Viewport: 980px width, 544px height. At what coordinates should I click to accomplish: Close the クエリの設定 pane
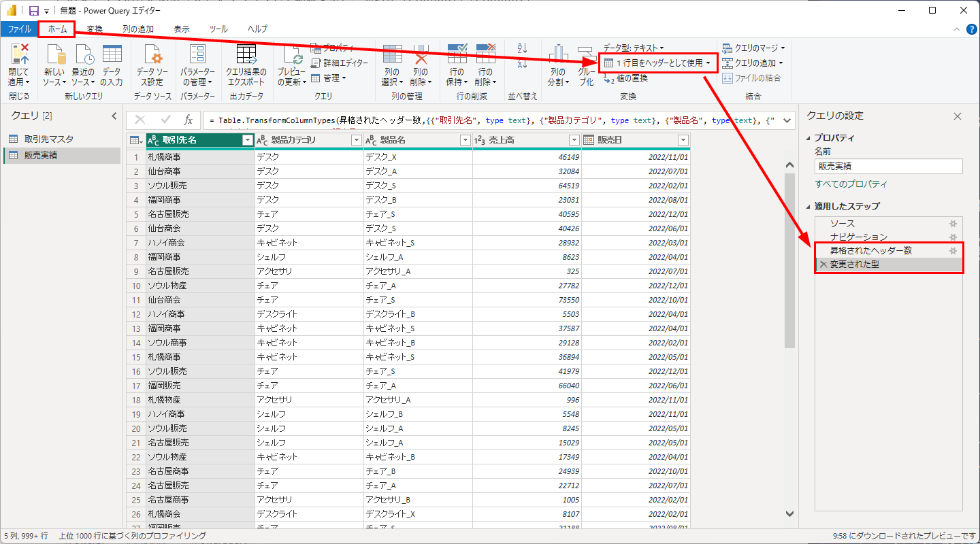coord(958,116)
